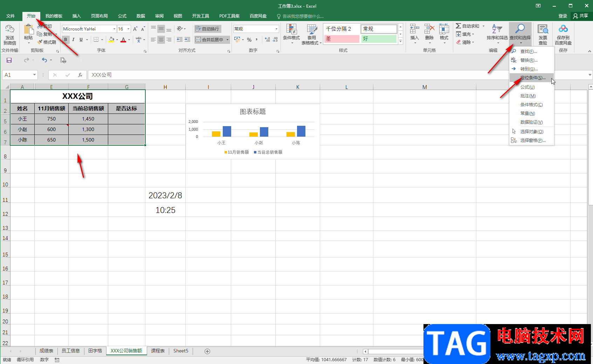Click the increase decimal icon
Viewport: 593px width, 364px height.
point(268,40)
